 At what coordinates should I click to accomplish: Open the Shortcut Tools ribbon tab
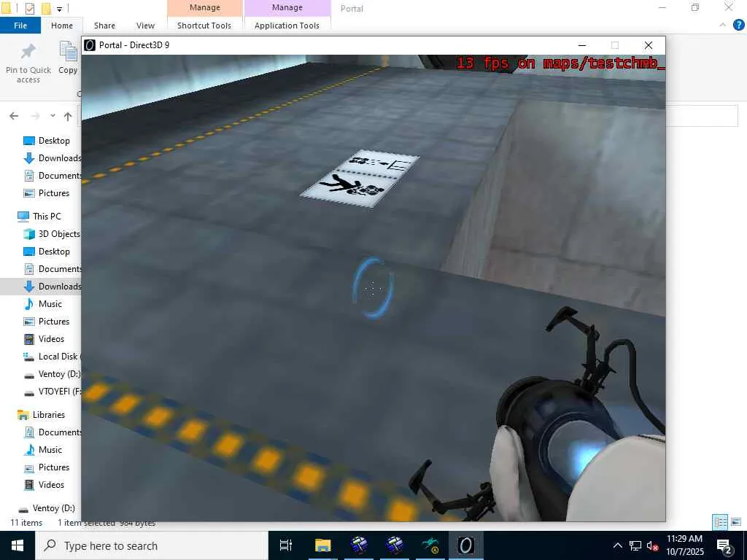(204, 26)
